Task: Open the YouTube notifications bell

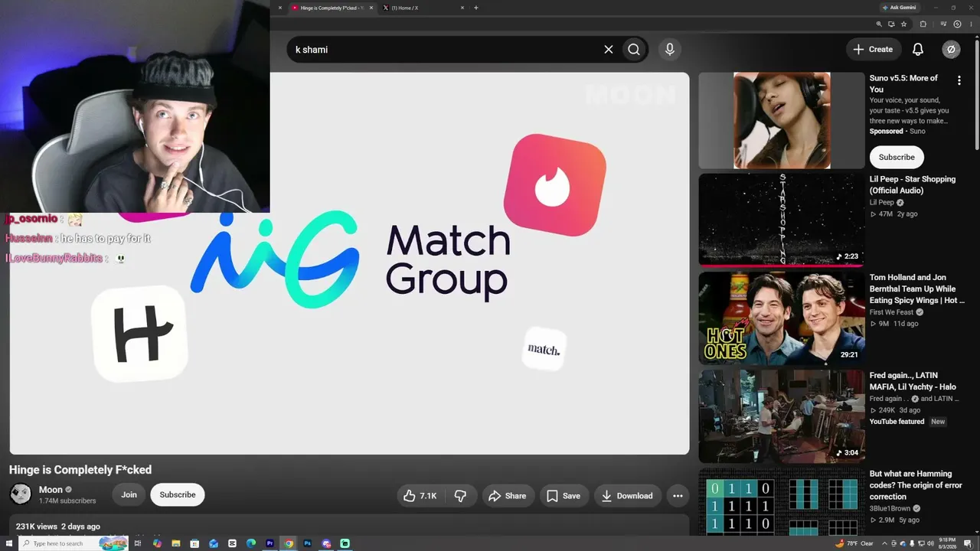Action: (918, 50)
